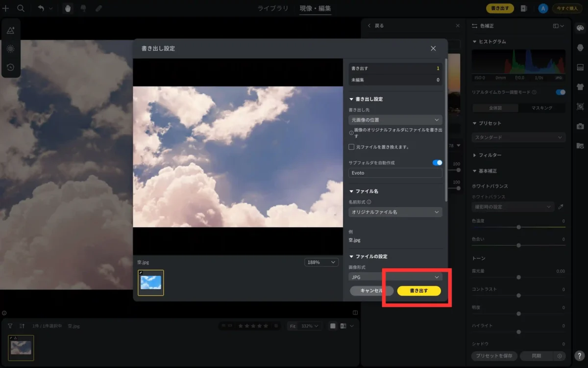Open the portrait head panel icon
Screen dimensions: 588x368
coord(580,48)
